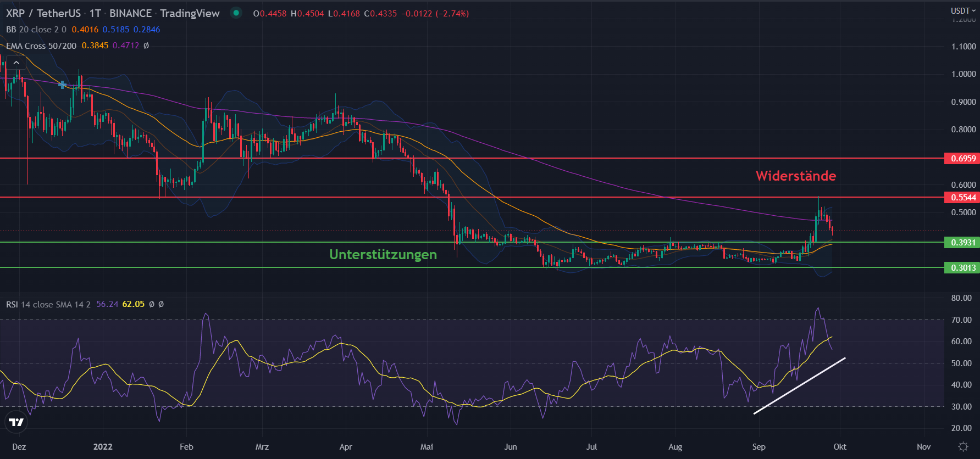Screen dimensions: 980x459
Task: Click the BB upper value 0.5185
Action: pyautogui.click(x=115, y=30)
